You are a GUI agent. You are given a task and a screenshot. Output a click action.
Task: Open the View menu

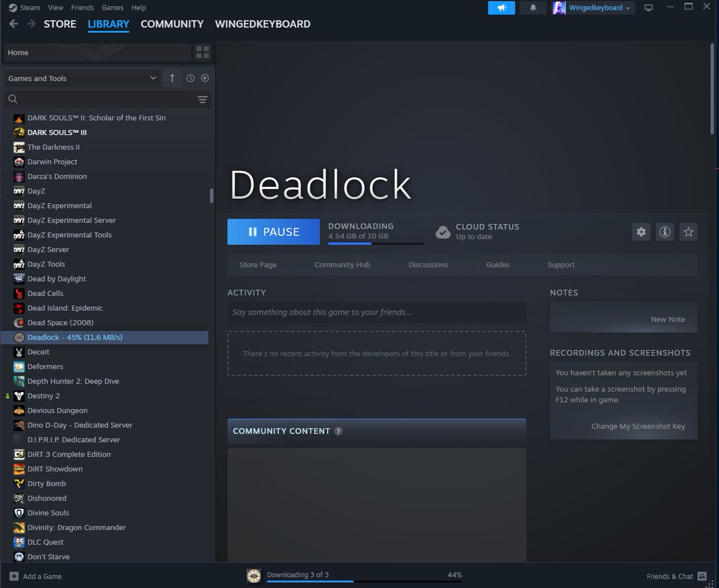pos(55,8)
